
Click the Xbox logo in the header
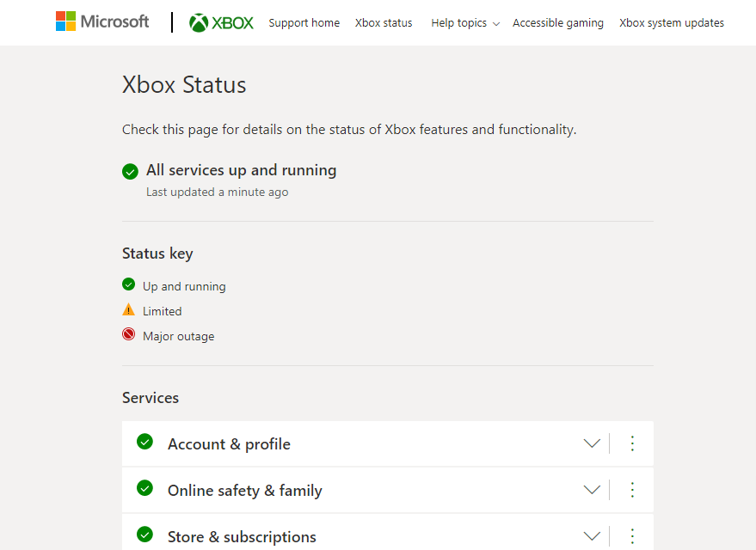(x=220, y=22)
